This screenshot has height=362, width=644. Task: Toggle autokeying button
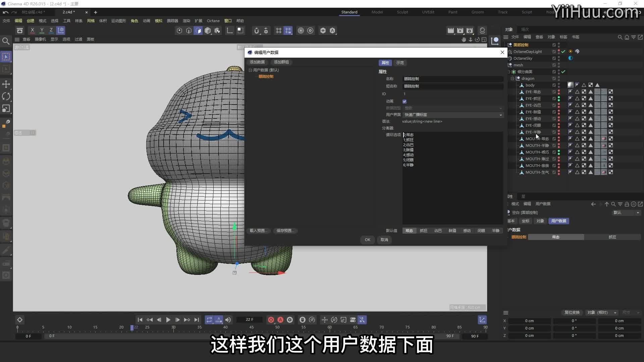[280, 320]
